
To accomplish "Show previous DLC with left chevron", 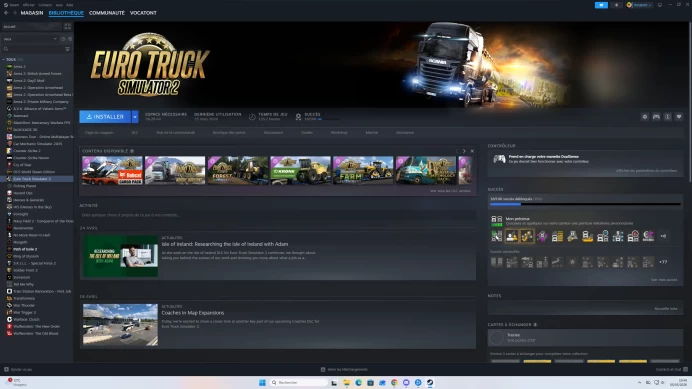I will [x=457, y=151].
